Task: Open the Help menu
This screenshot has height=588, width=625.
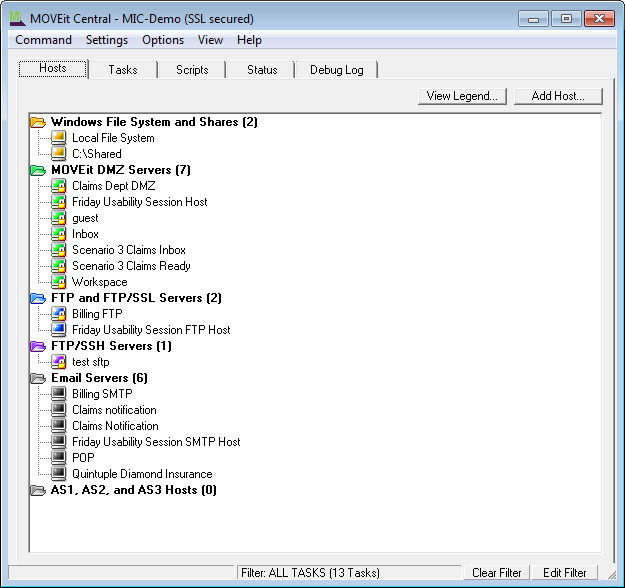Action: click(x=249, y=40)
